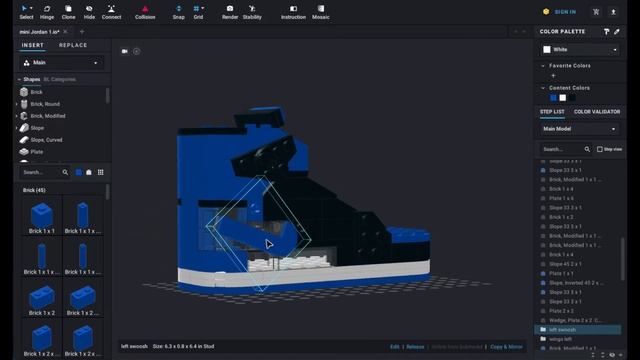Open the Main palette dropdown
Screen dimensions: 640x360
coord(61,63)
